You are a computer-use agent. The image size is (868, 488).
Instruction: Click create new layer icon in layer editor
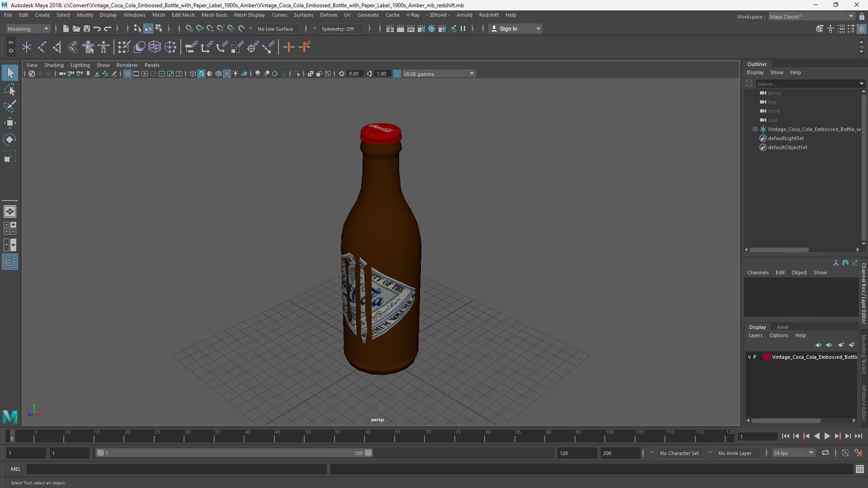coord(841,345)
